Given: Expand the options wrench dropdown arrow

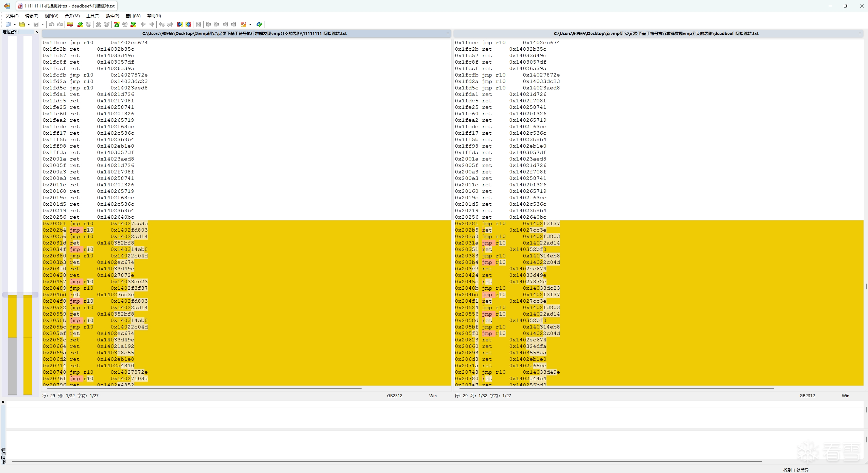Looking at the screenshot, I should pyautogui.click(x=250, y=24).
